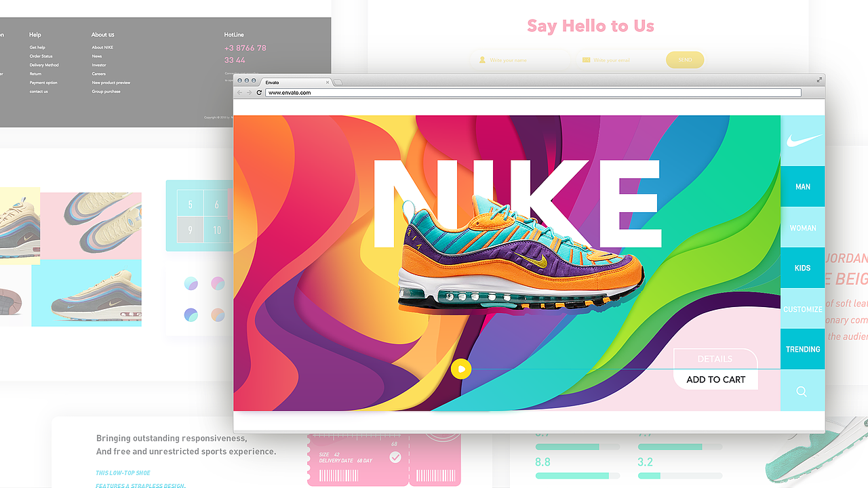Close the Envato tab

click(x=328, y=82)
